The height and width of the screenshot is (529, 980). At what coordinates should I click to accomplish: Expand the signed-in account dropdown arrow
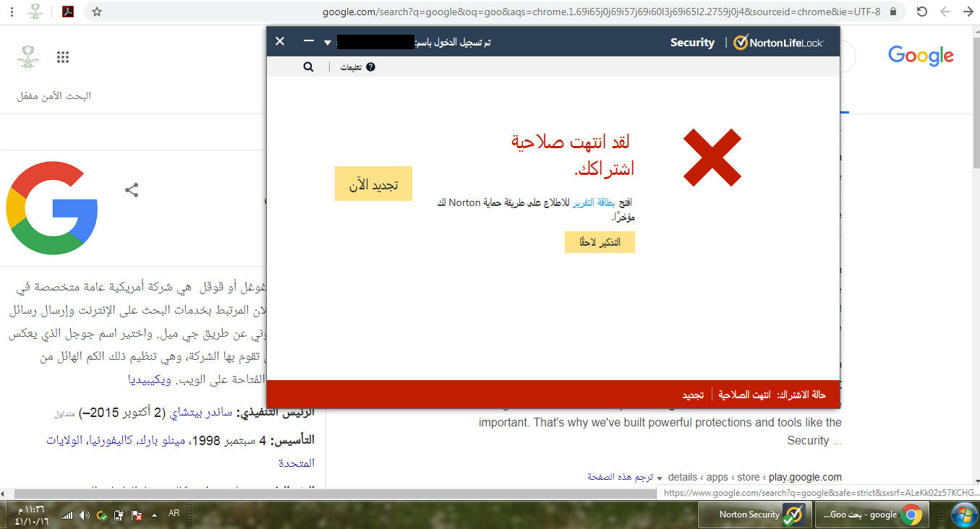[328, 43]
